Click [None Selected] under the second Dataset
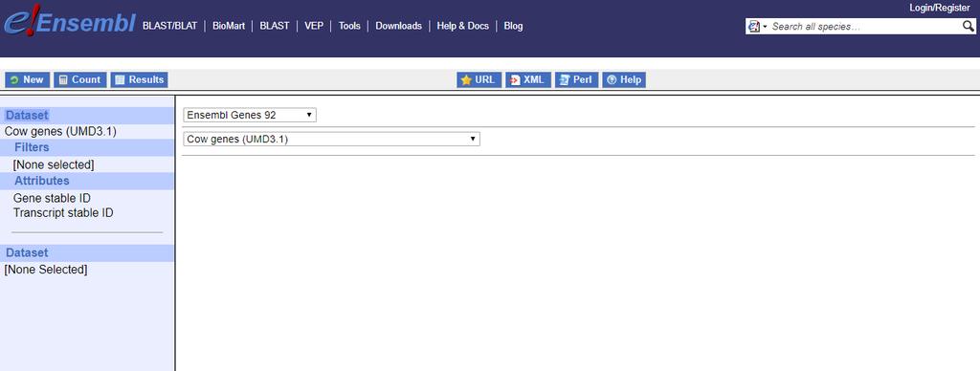The width and height of the screenshot is (980, 371). 46,270
